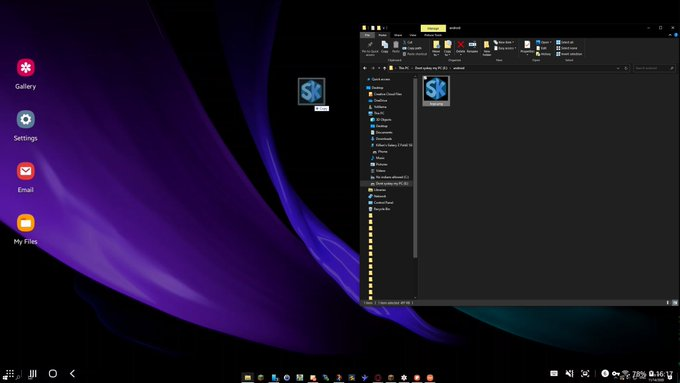Viewport: 680px width, 383px height.
Task: Refresh the Explorer folder view
Action: pos(626,68)
